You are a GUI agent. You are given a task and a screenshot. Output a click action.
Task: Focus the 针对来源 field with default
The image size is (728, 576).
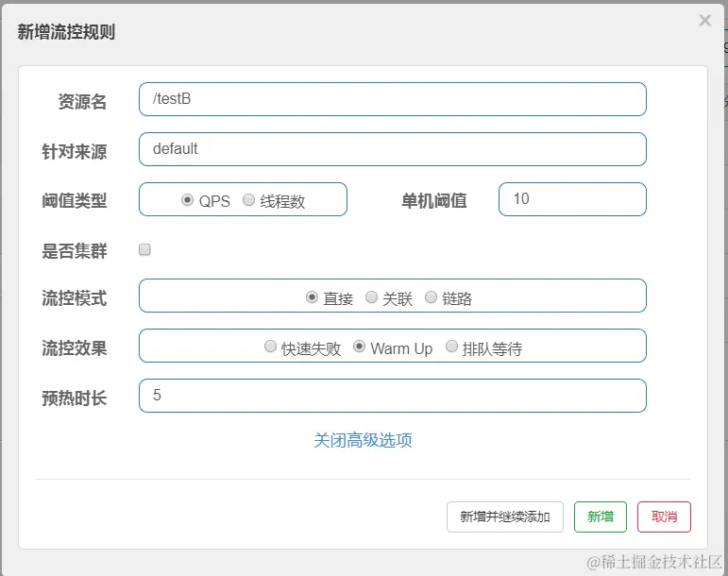392,149
